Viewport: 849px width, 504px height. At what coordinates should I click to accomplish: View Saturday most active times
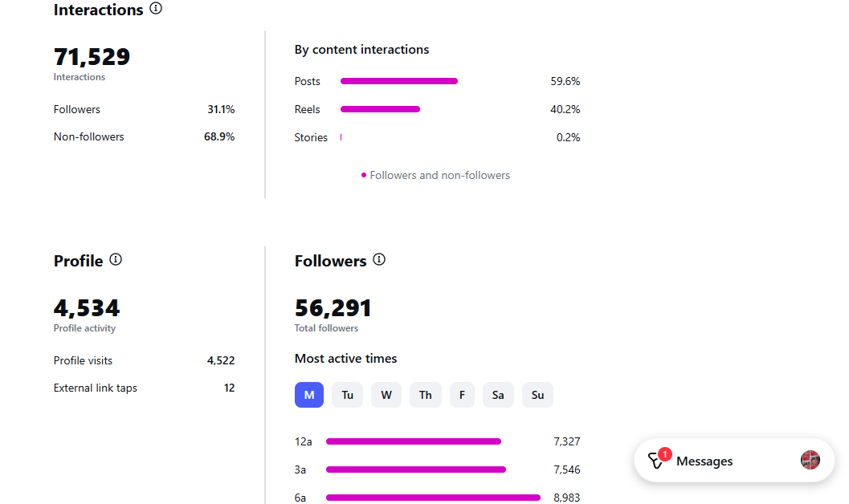point(498,395)
